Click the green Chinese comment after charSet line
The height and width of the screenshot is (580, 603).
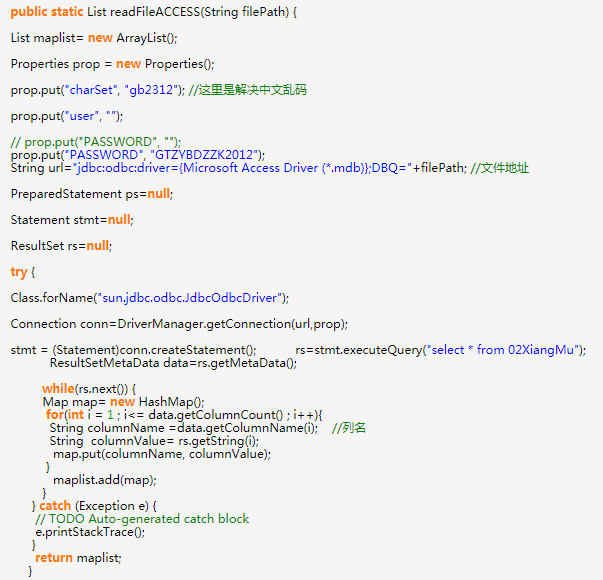[247, 90]
